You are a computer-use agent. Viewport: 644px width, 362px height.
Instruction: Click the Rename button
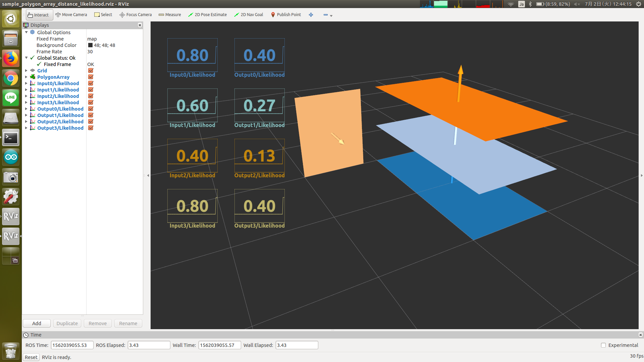click(x=128, y=323)
